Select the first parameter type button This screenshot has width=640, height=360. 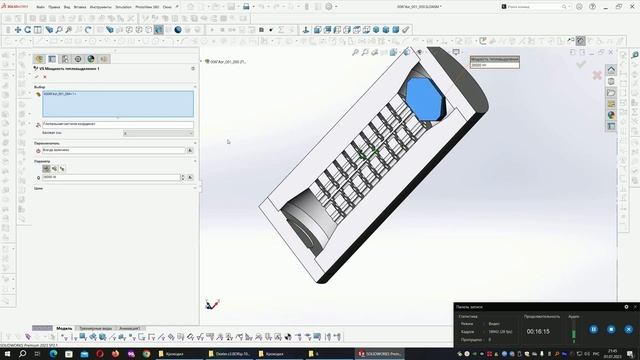pyautogui.click(x=47, y=169)
